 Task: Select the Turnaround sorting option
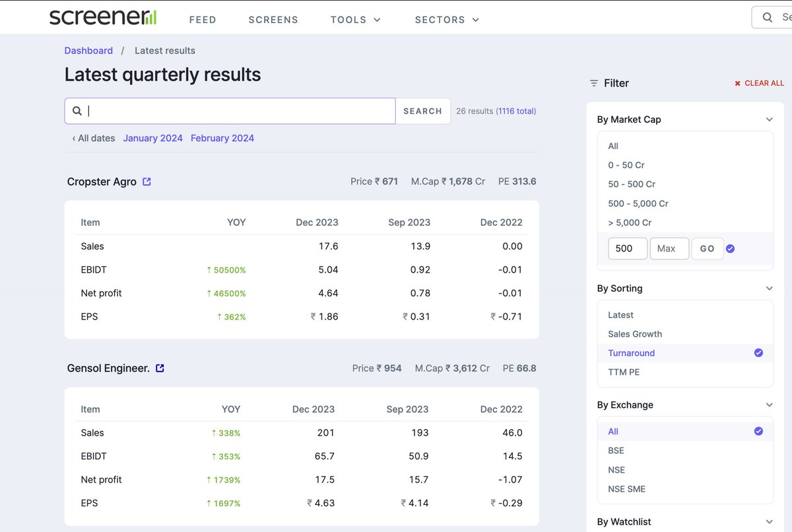point(685,353)
